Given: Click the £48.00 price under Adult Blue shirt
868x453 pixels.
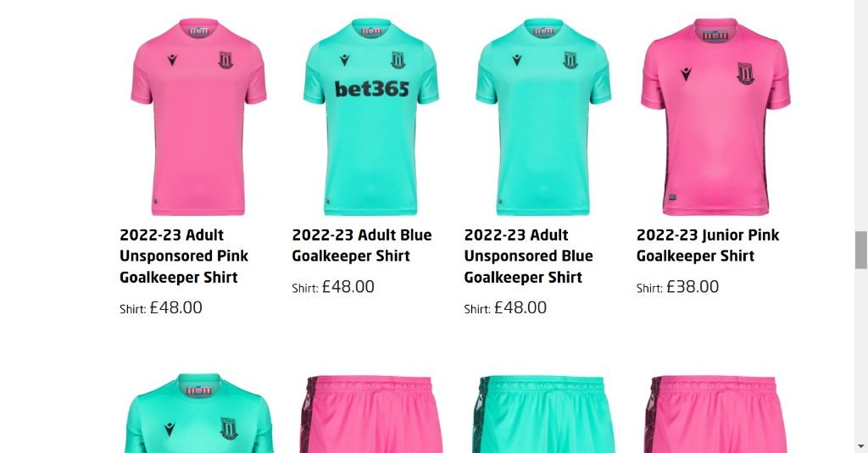Looking at the screenshot, I should point(348,286).
